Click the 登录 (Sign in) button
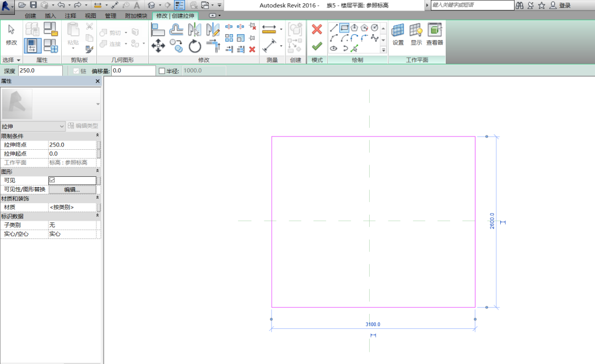The height and width of the screenshot is (364, 595). (565, 6)
